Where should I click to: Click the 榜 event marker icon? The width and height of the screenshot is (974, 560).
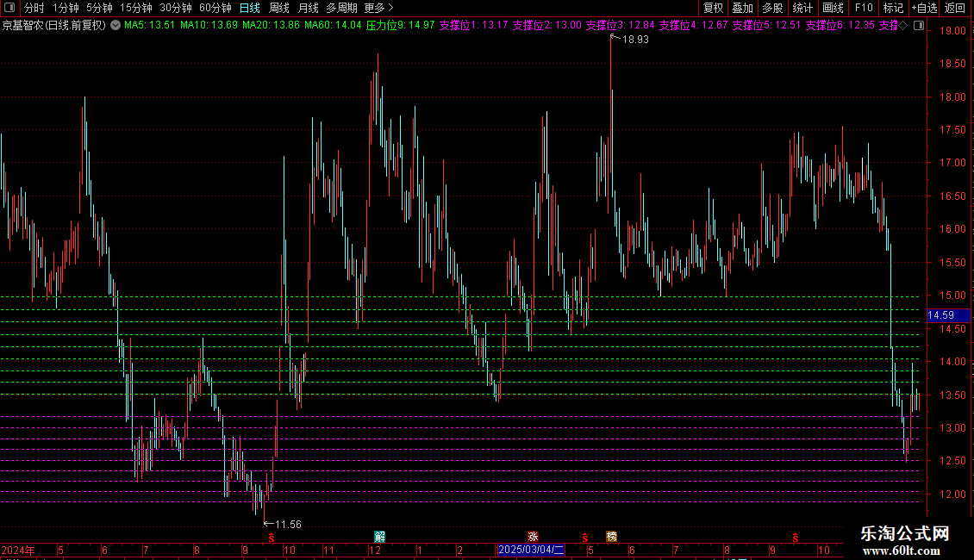coord(611,537)
